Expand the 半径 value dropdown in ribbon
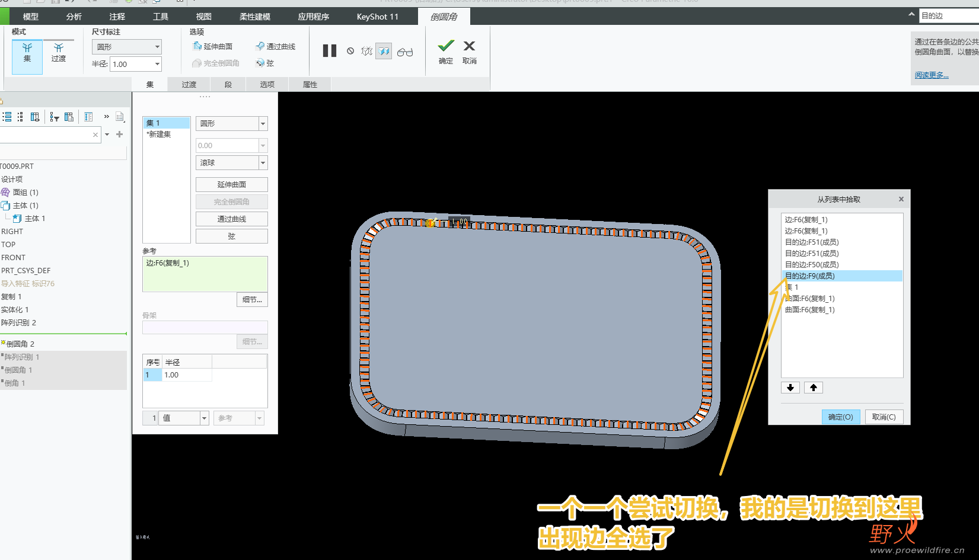Screen dimensions: 979x560 click(157, 64)
